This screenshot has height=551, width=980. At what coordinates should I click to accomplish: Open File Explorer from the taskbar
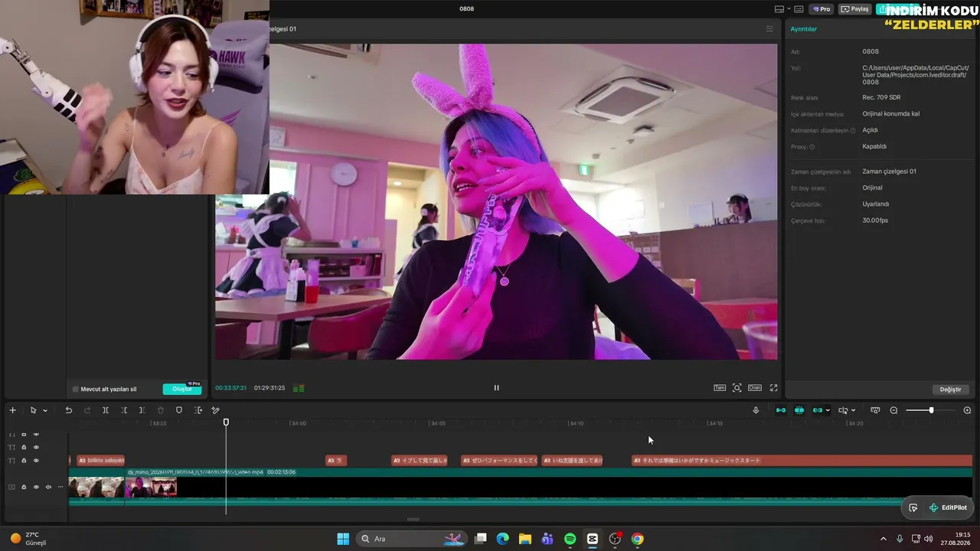click(x=524, y=539)
